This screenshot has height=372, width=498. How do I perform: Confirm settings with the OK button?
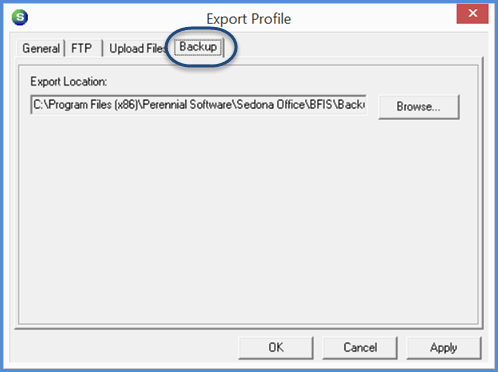point(276,348)
